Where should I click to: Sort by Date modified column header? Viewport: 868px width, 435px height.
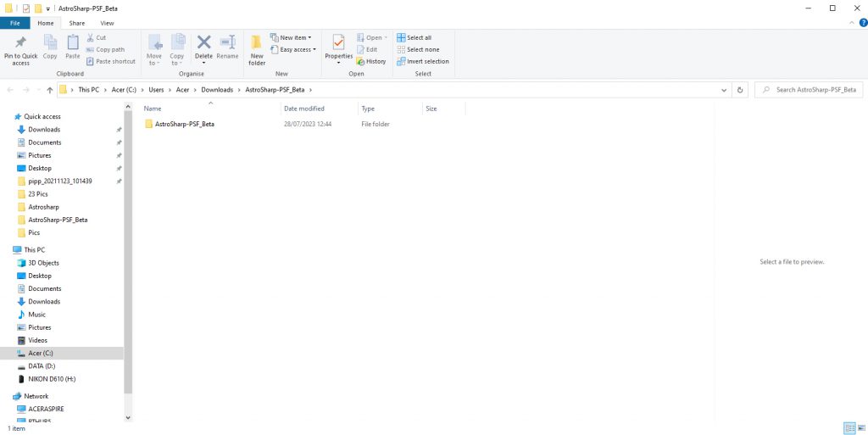(304, 109)
